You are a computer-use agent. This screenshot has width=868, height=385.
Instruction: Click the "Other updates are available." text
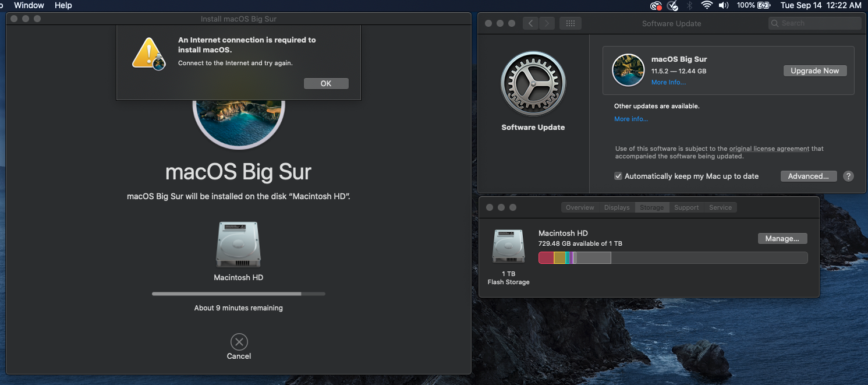(657, 106)
